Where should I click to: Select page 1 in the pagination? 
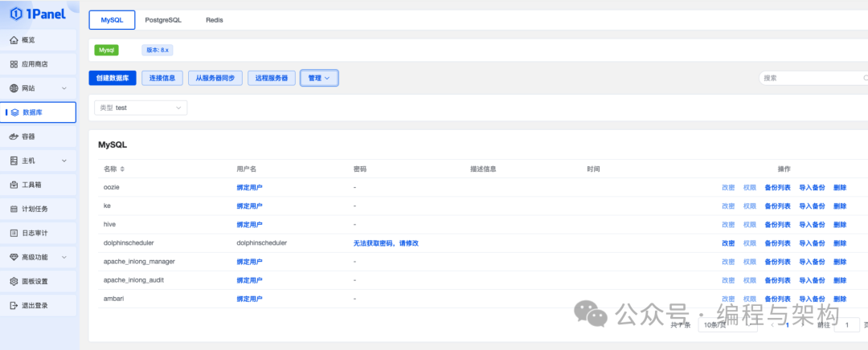point(787,325)
